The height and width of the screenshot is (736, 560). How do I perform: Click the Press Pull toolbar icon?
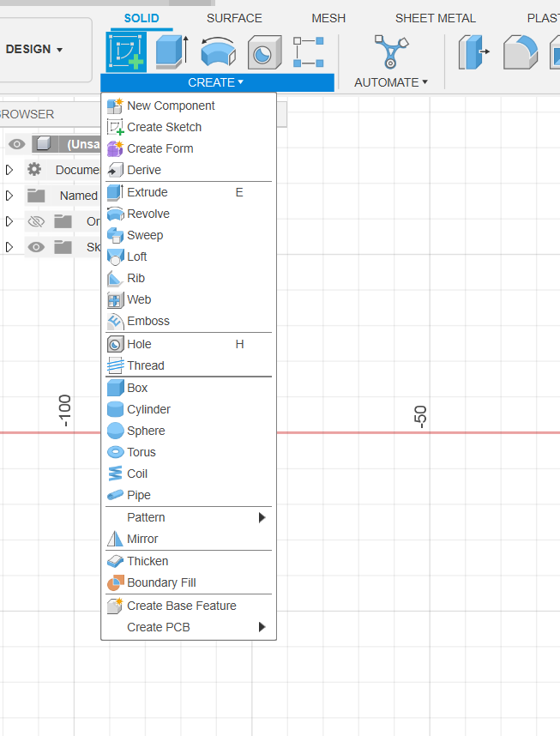473,52
